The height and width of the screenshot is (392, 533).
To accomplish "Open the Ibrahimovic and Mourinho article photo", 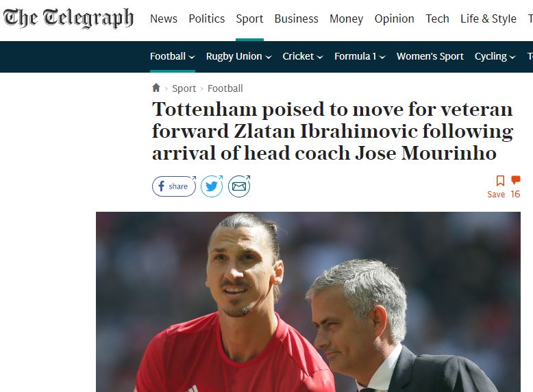I will coord(308,302).
